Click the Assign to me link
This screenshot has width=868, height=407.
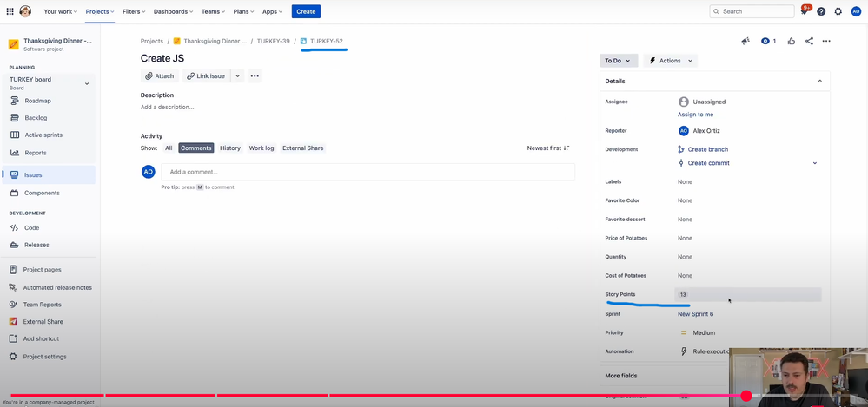point(695,115)
